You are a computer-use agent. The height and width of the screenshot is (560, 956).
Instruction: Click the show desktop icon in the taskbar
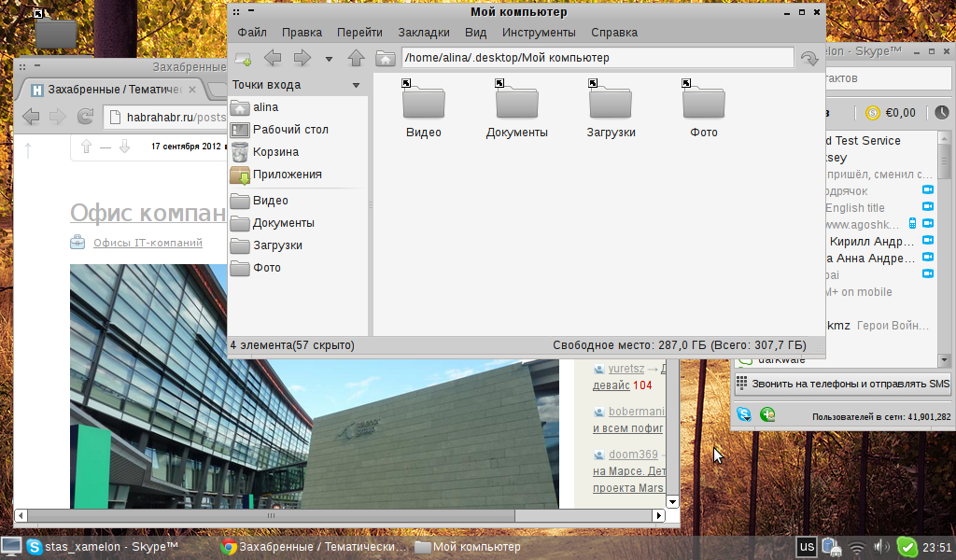11,547
